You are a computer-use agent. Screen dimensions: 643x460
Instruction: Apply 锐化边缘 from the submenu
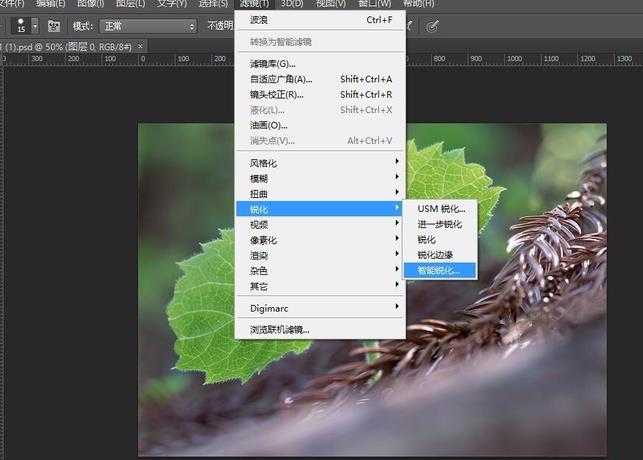tap(436, 255)
